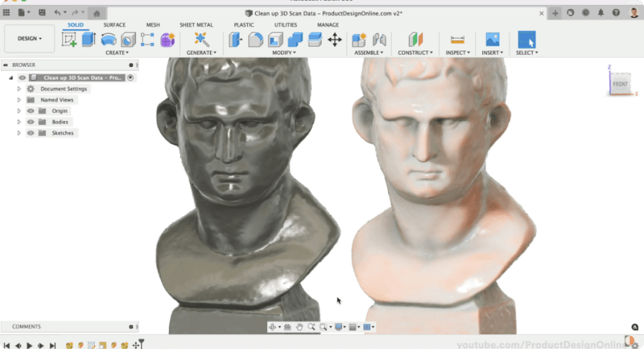Select the Pan hand tool in navigation bar
The height and width of the screenshot is (349, 644).
coord(300,327)
